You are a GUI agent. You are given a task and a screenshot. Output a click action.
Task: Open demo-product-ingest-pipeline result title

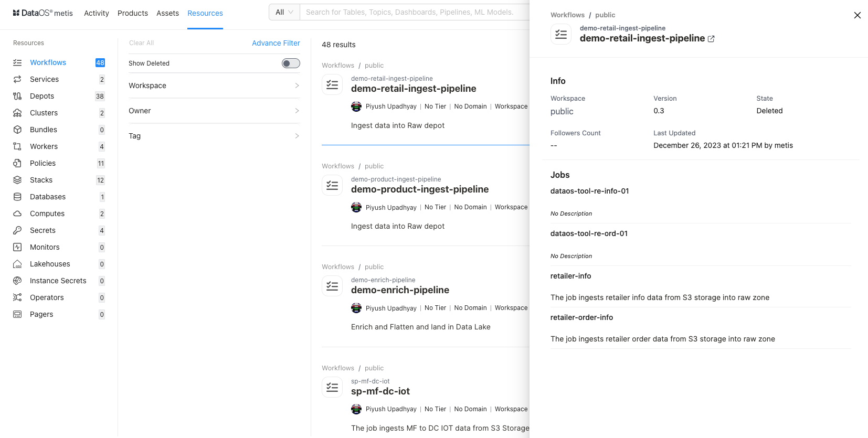pos(420,189)
